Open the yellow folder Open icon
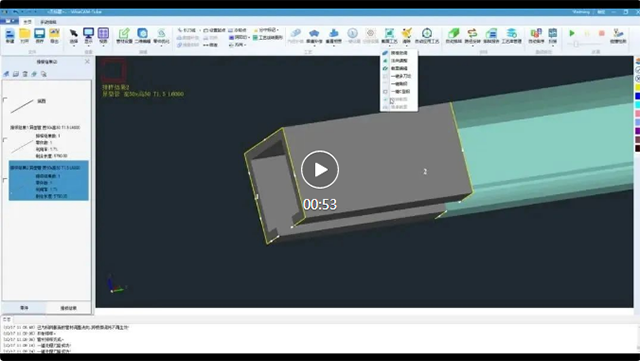The height and width of the screenshot is (361, 640). pos(25,36)
